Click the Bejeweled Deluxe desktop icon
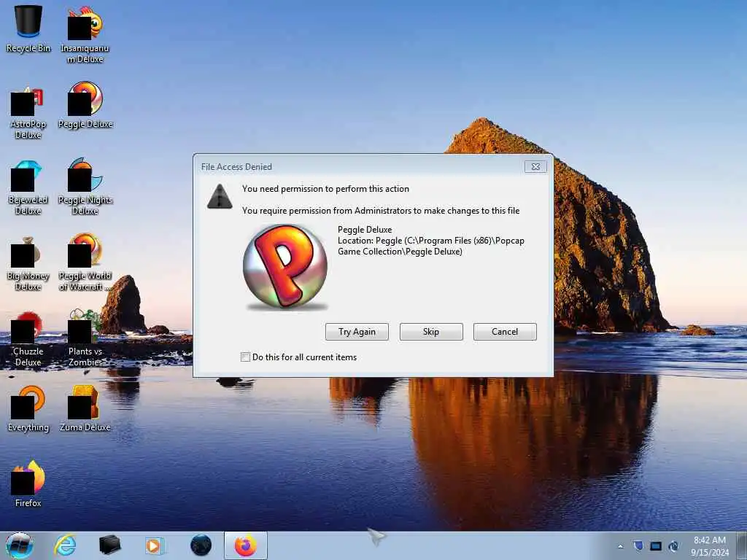 (x=28, y=187)
